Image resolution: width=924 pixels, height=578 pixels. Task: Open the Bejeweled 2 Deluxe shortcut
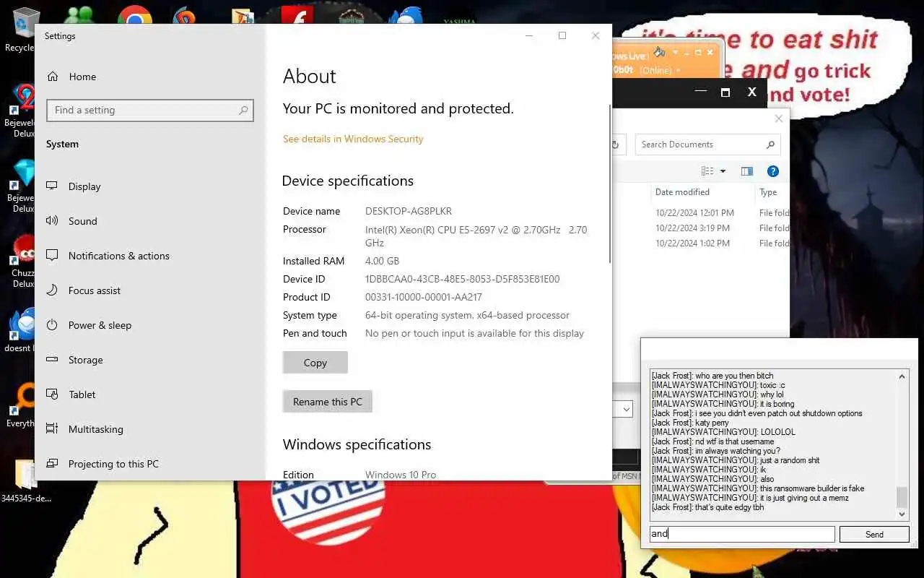pos(20,110)
